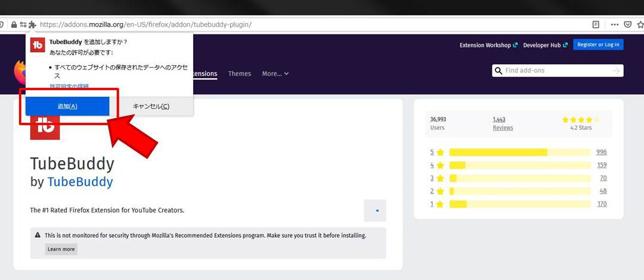Open page actions three-dot menu

pyautogui.click(x=614, y=25)
